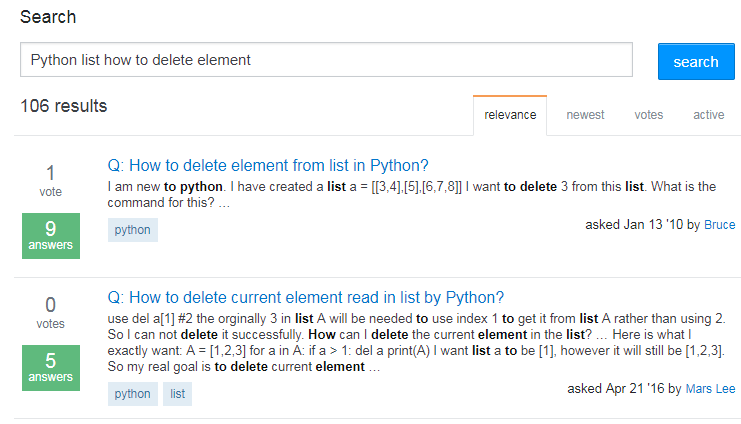Click the list tag on second result

pos(178,394)
